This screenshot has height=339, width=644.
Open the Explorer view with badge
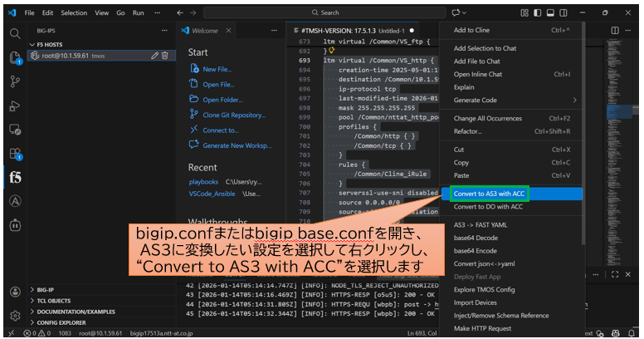click(15, 57)
